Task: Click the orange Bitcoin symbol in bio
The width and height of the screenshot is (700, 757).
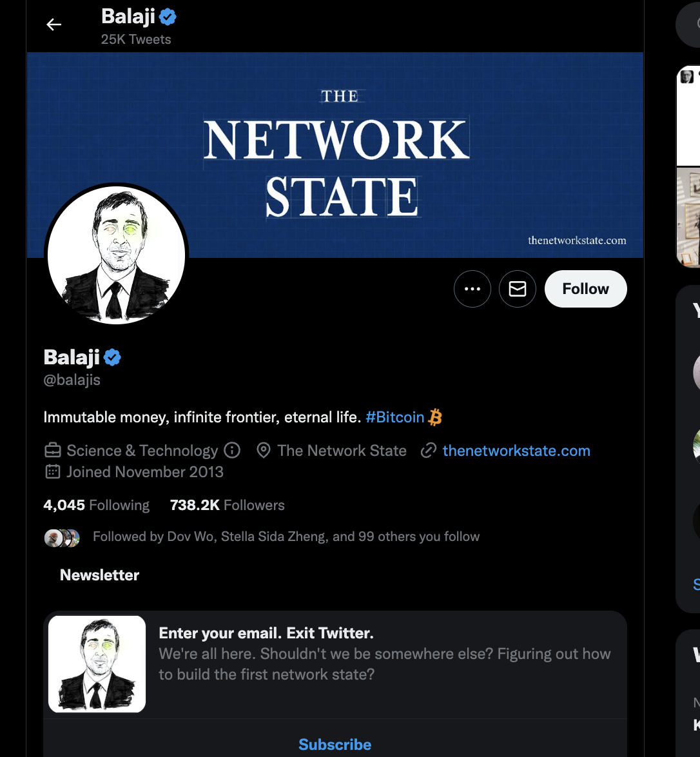Action: tap(436, 417)
